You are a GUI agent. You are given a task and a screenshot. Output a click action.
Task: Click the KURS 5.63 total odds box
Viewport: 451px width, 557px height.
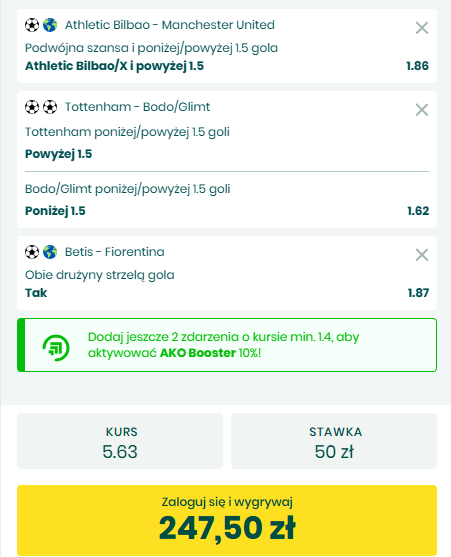[120, 441]
